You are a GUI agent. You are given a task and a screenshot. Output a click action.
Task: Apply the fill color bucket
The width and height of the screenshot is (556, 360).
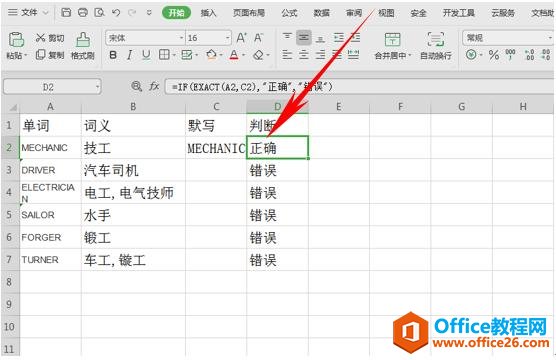[211, 55]
